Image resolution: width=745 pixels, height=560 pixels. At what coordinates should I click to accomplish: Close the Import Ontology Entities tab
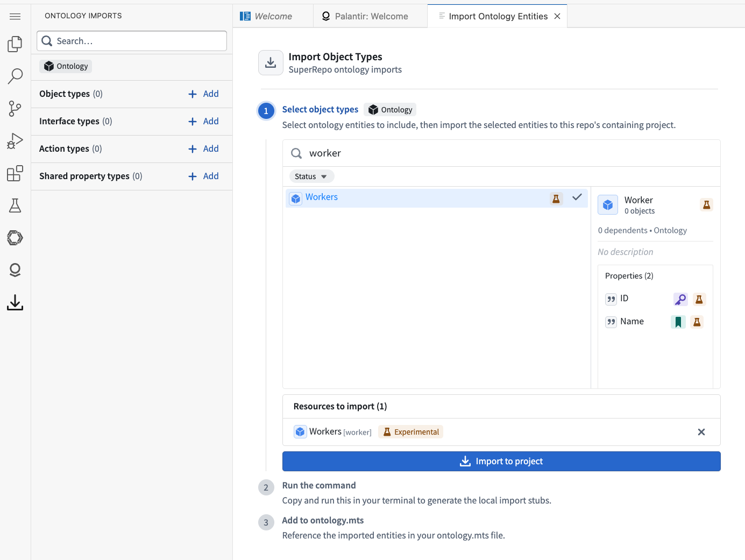[557, 16]
